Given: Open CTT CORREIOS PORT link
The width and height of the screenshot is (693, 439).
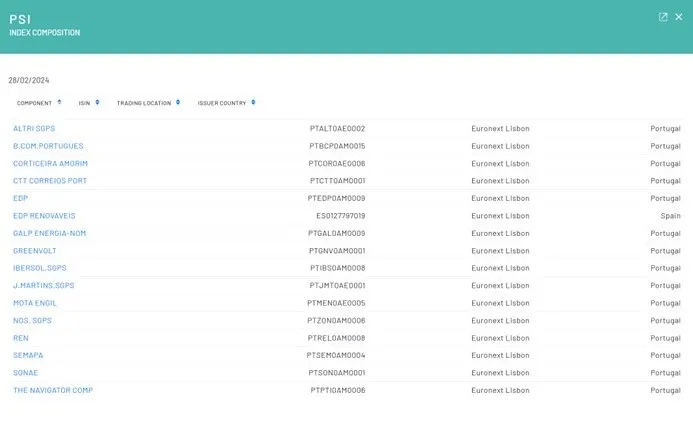Looking at the screenshot, I should tap(50, 181).
